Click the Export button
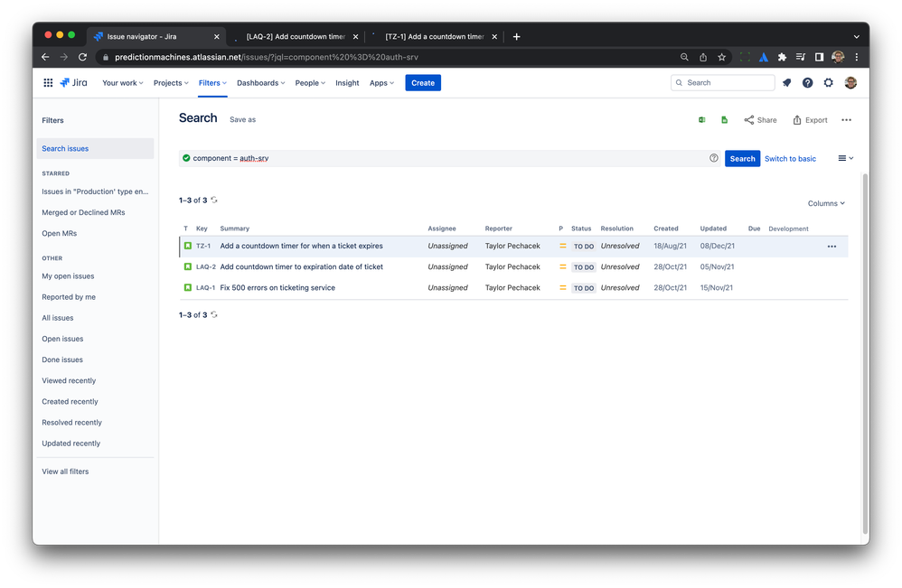The width and height of the screenshot is (902, 588). pyautogui.click(x=810, y=120)
